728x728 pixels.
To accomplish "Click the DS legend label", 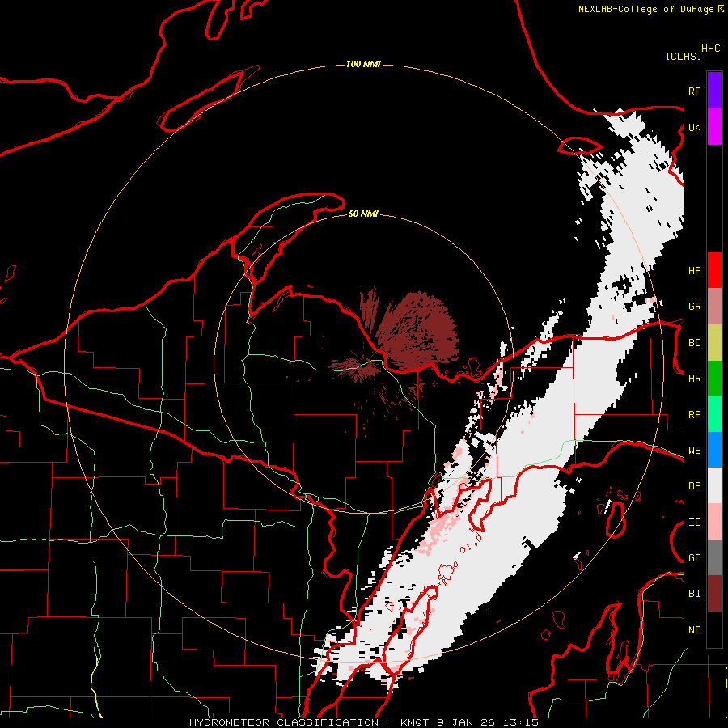I will [x=694, y=486].
